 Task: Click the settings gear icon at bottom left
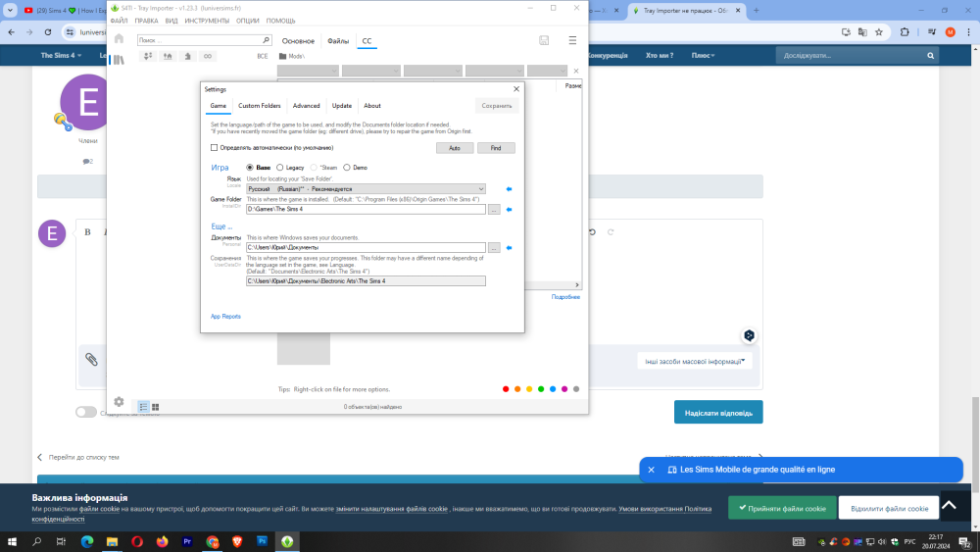pyautogui.click(x=119, y=402)
